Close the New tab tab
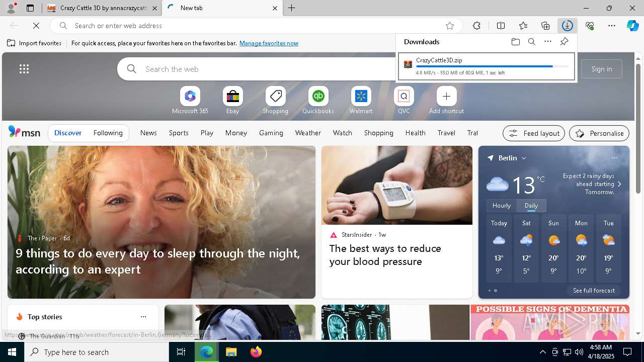This screenshot has height=362, width=644. [x=275, y=8]
